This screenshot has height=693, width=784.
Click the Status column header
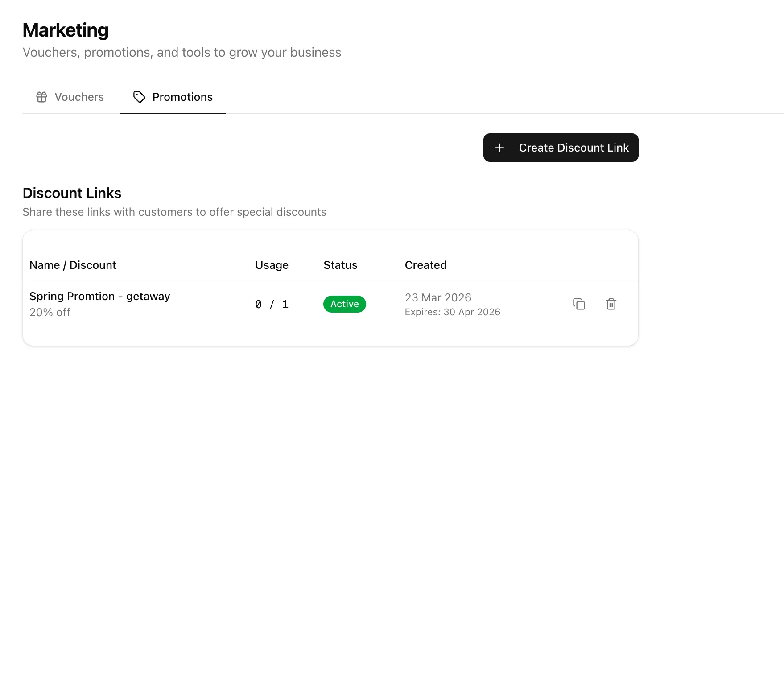point(340,264)
